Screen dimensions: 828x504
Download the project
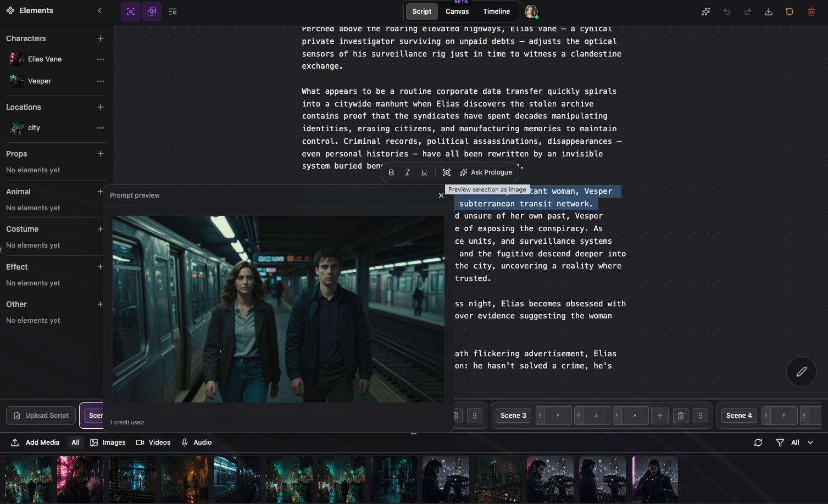769,12
